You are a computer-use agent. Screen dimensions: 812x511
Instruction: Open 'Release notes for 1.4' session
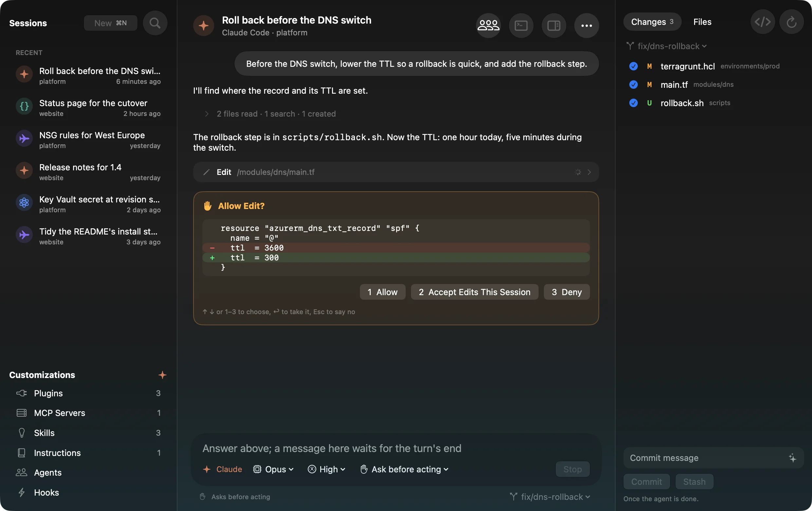coord(88,172)
